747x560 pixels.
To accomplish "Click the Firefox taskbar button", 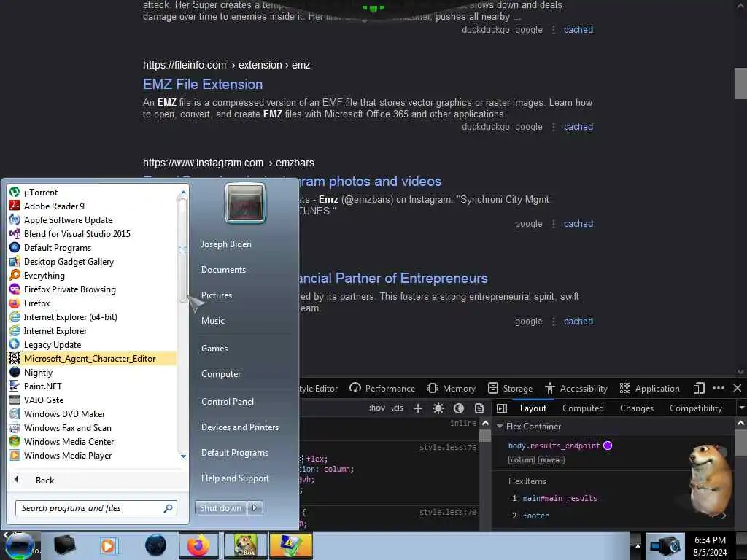I will [198, 545].
